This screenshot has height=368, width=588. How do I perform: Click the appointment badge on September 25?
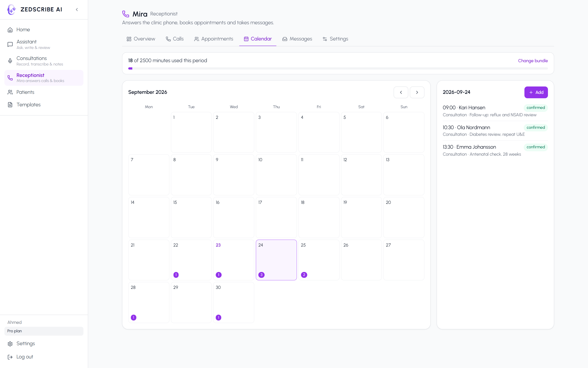click(x=304, y=275)
